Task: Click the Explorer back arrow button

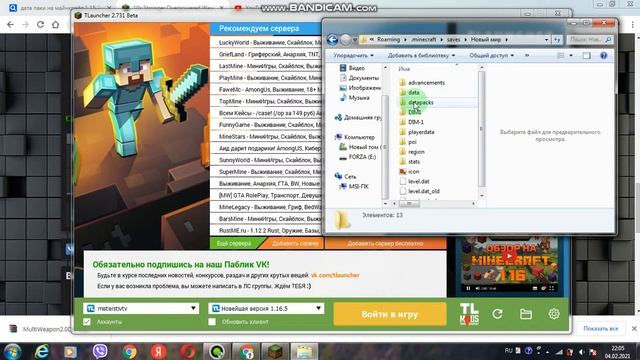Action: point(332,40)
